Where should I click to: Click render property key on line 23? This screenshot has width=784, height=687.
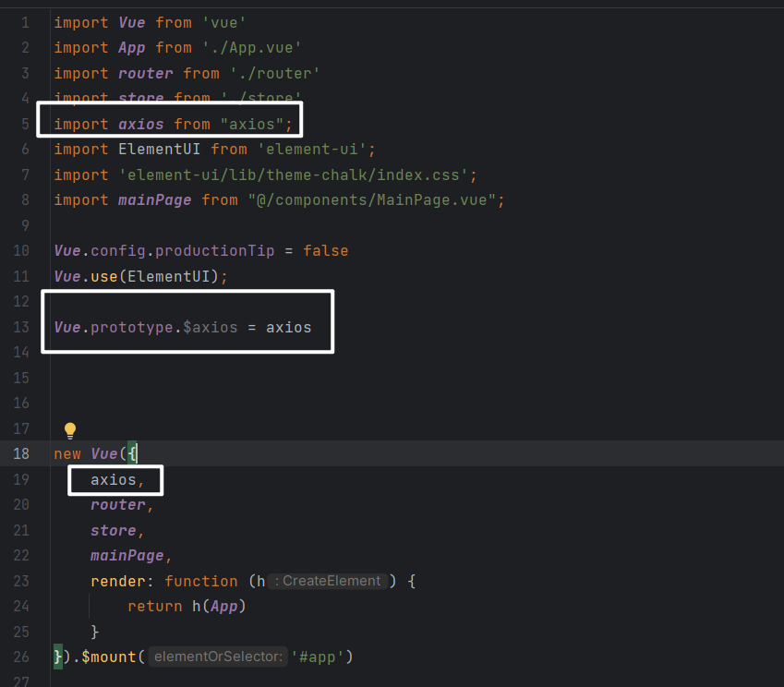coord(118,581)
